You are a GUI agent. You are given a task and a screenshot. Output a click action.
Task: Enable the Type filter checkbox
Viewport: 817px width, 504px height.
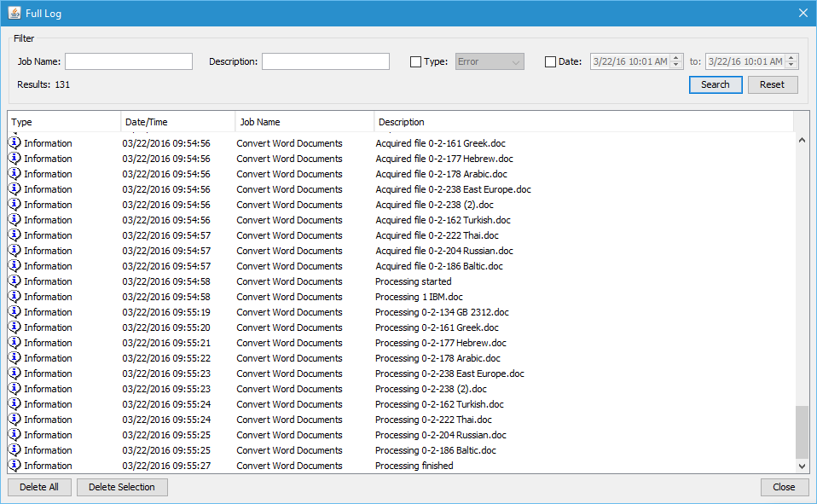pyautogui.click(x=416, y=61)
